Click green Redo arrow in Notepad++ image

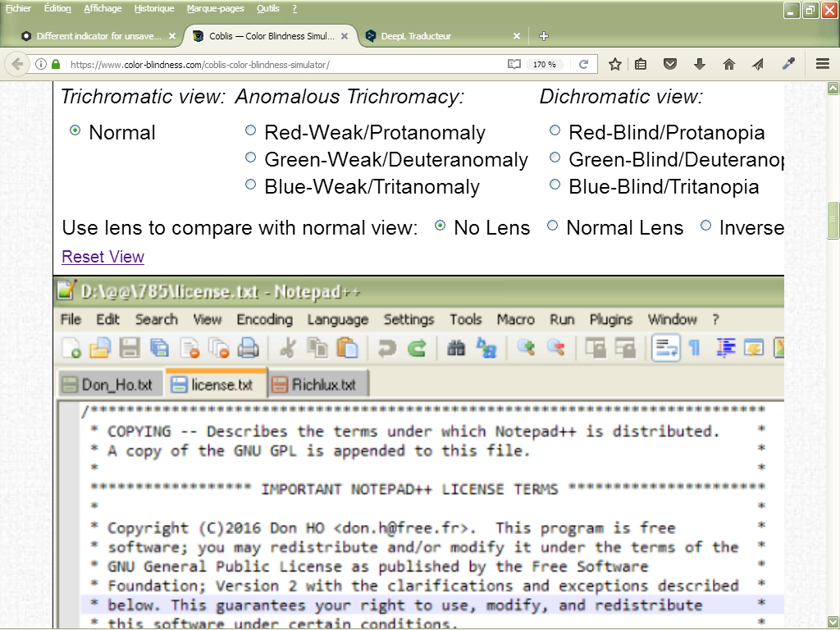click(417, 348)
